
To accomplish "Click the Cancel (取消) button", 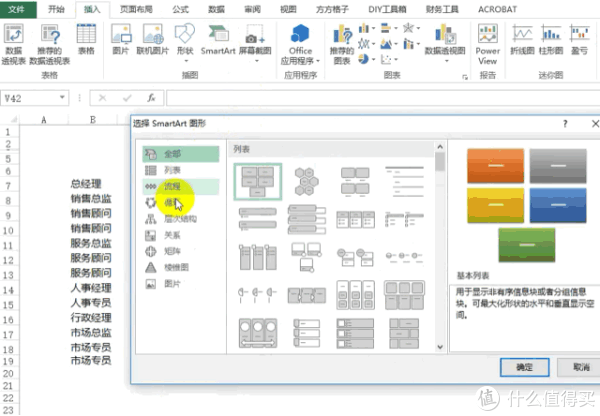I will point(580,367).
